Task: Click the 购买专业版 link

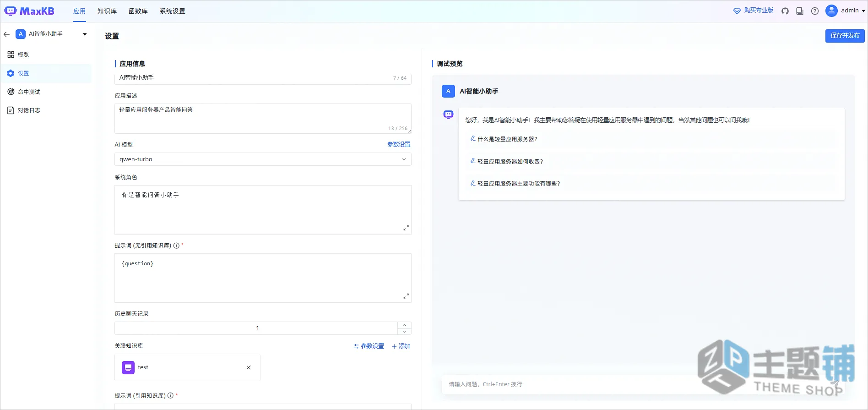Action: point(759,11)
